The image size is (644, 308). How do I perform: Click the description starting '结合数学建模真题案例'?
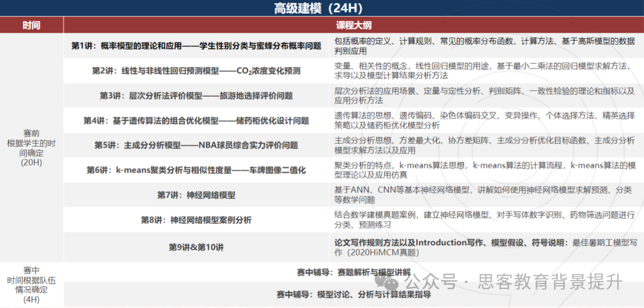click(x=485, y=220)
